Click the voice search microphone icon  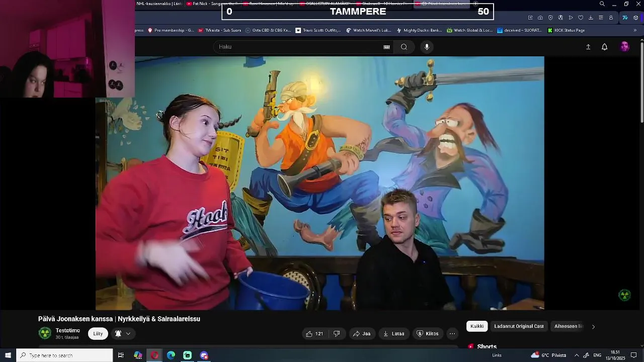click(x=427, y=47)
